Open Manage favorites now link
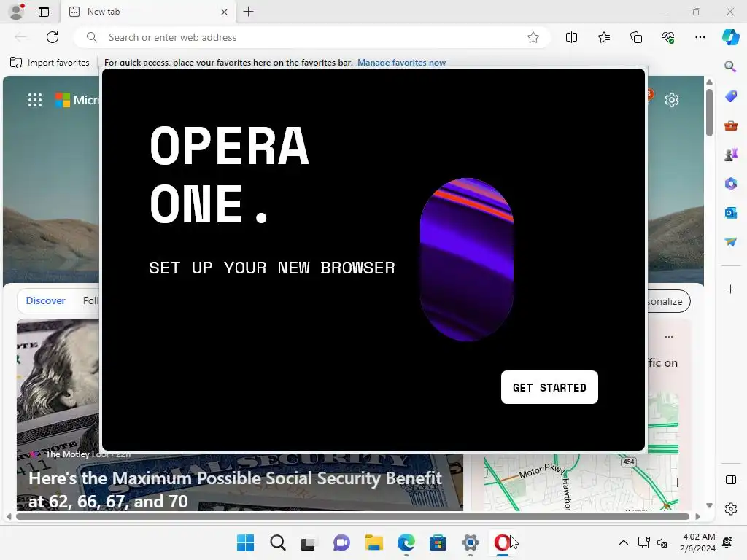Viewport: 747px width, 560px height. click(402, 63)
